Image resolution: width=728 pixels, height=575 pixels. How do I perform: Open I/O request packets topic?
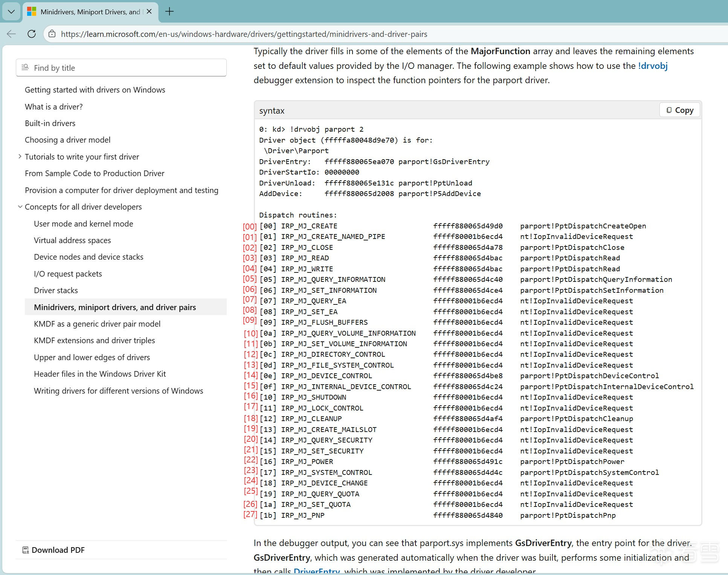tap(68, 274)
